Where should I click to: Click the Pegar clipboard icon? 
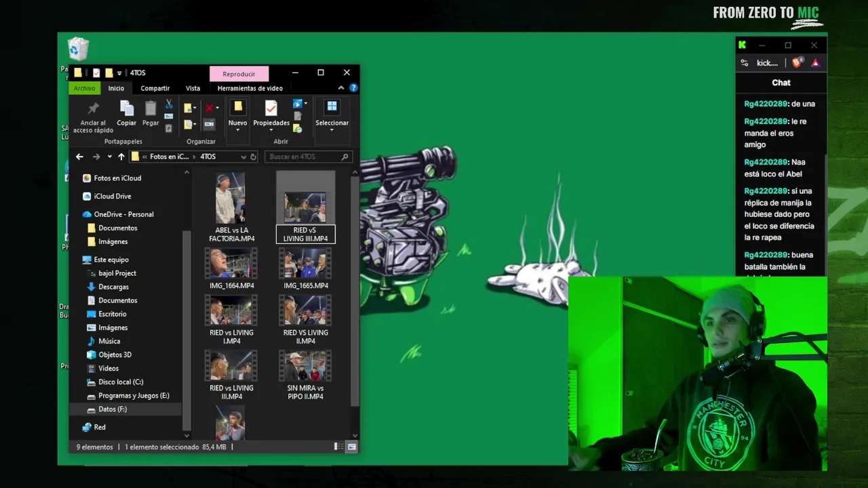click(151, 108)
